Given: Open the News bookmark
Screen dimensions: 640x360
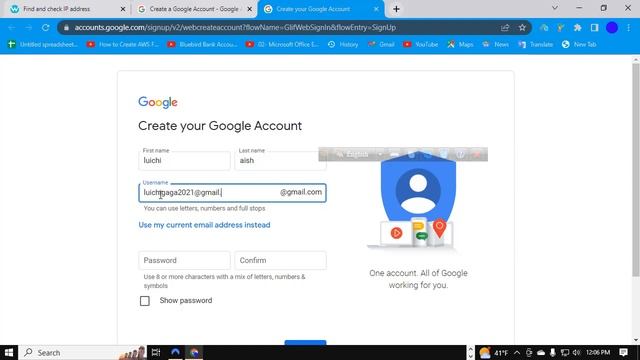Looking at the screenshot, I should [496, 44].
